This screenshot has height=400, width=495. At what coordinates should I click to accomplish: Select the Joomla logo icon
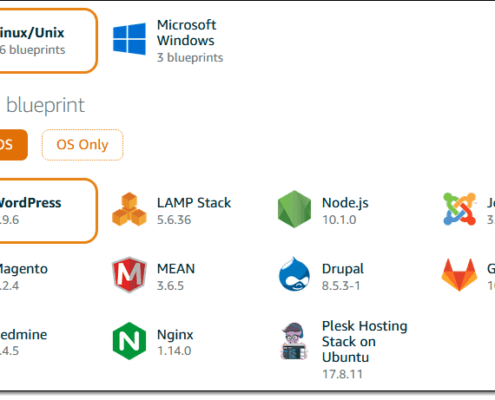click(x=460, y=209)
